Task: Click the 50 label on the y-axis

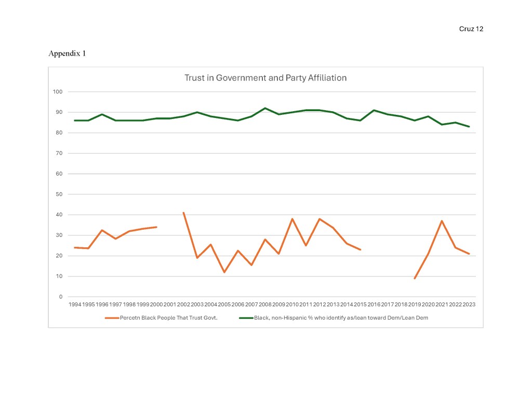Action: 59,194
